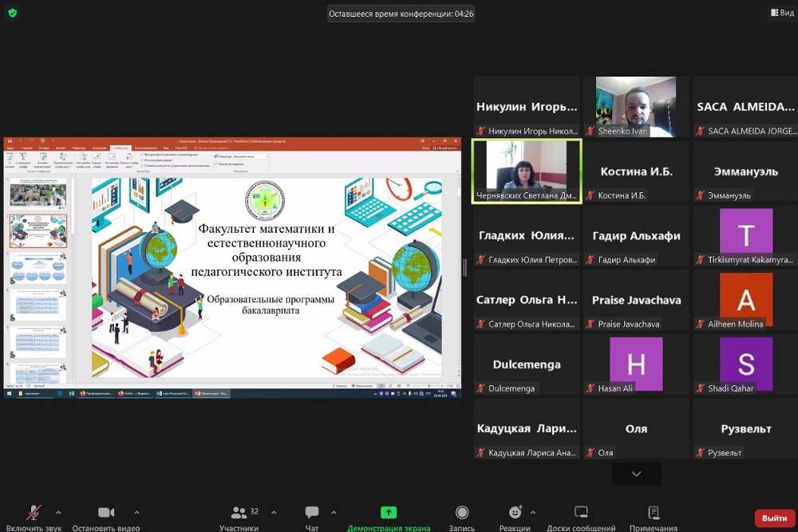The width and height of the screenshot is (798, 532).
Task: Open the Вид view layout menu
Action: tap(781, 13)
